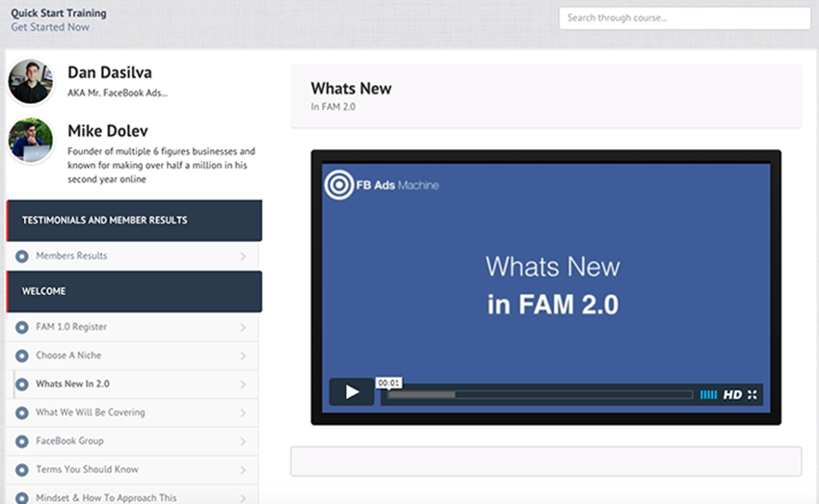The image size is (819, 504).
Task: Play the Whats New video
Action: (x=352, y=392)
